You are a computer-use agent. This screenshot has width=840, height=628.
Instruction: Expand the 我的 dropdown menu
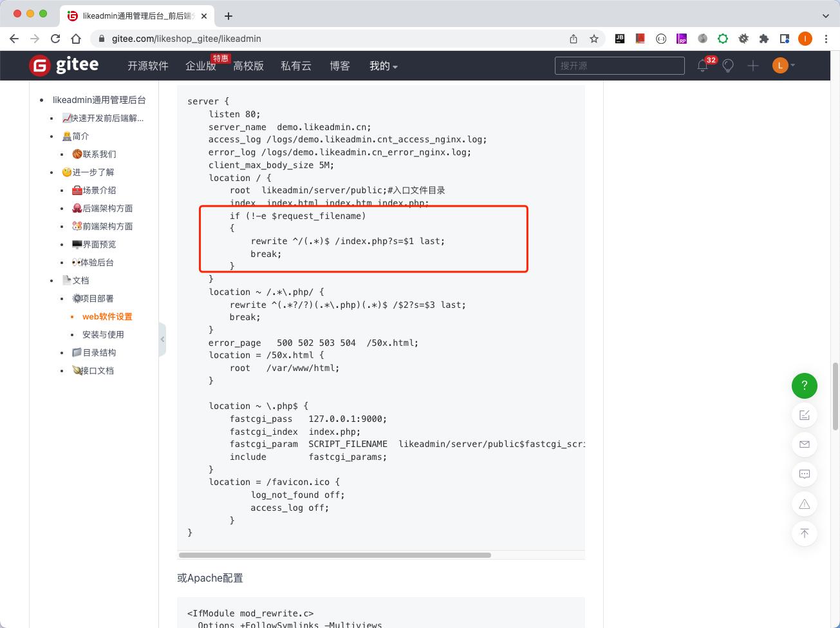pyautogui.click(x=383, y=66)
